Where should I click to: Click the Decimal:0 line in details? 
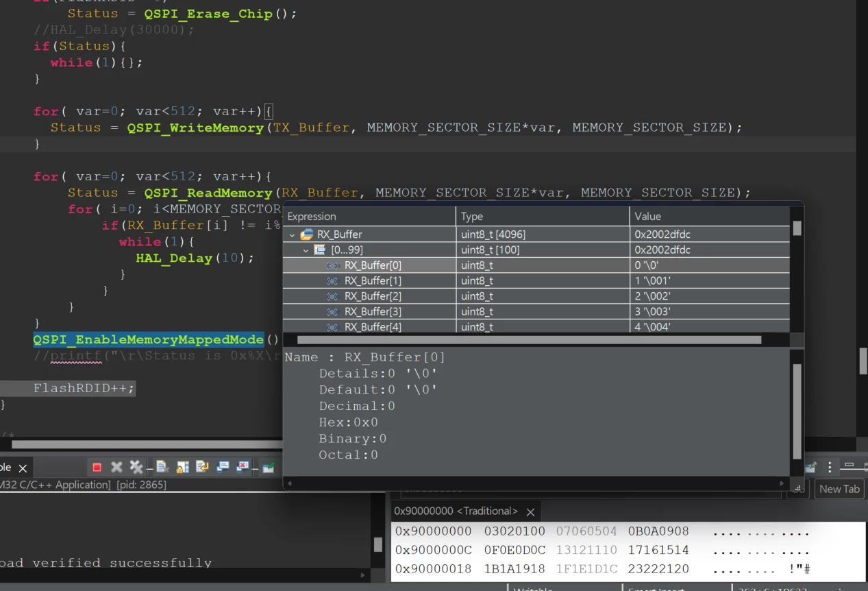point(357,406)
